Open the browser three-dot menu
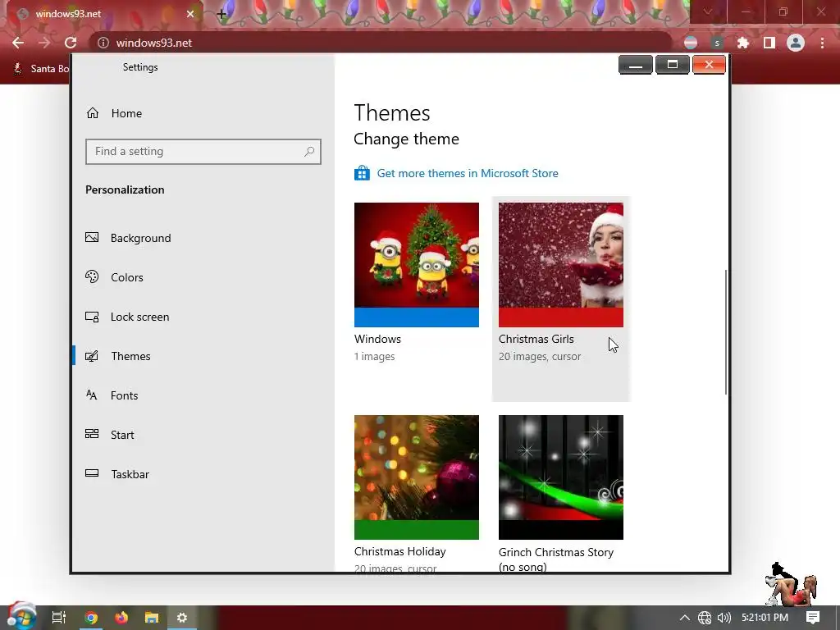Image resolution: width=840 pixels, height=630 pixels. tap(822, 43)
